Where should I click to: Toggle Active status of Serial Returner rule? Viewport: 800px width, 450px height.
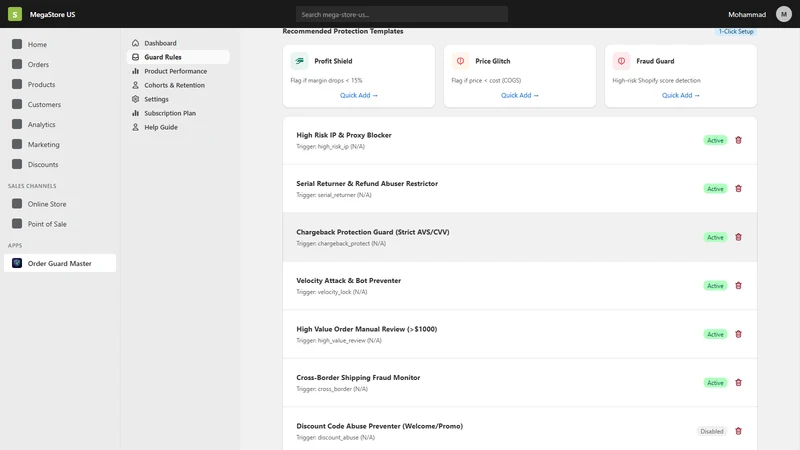715,189
